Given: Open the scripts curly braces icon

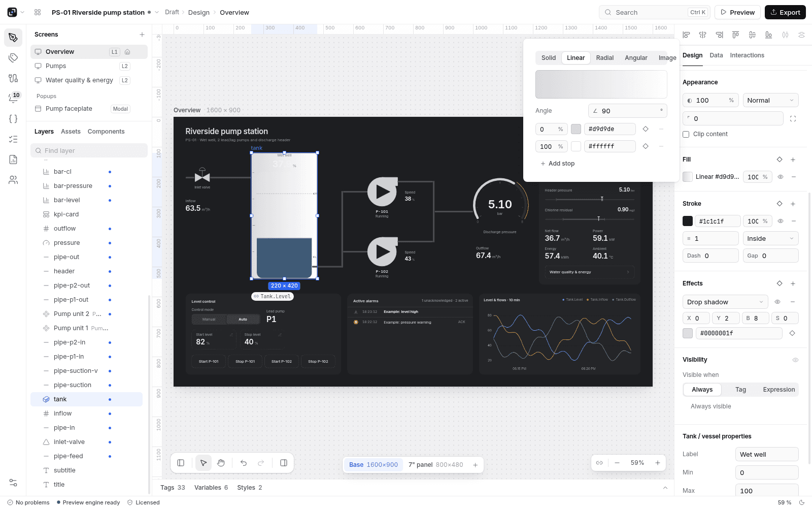Looking at the screenshot, I should coord(13,119).
